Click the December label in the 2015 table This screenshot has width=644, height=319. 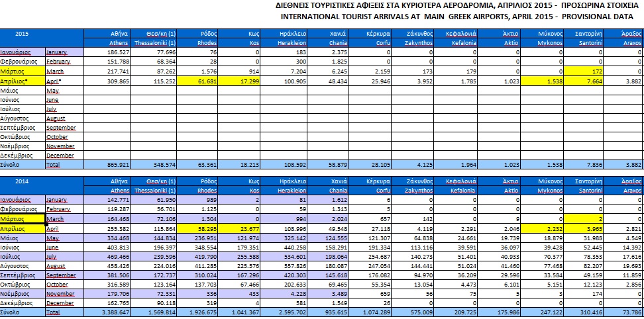(x=62, y=155)
